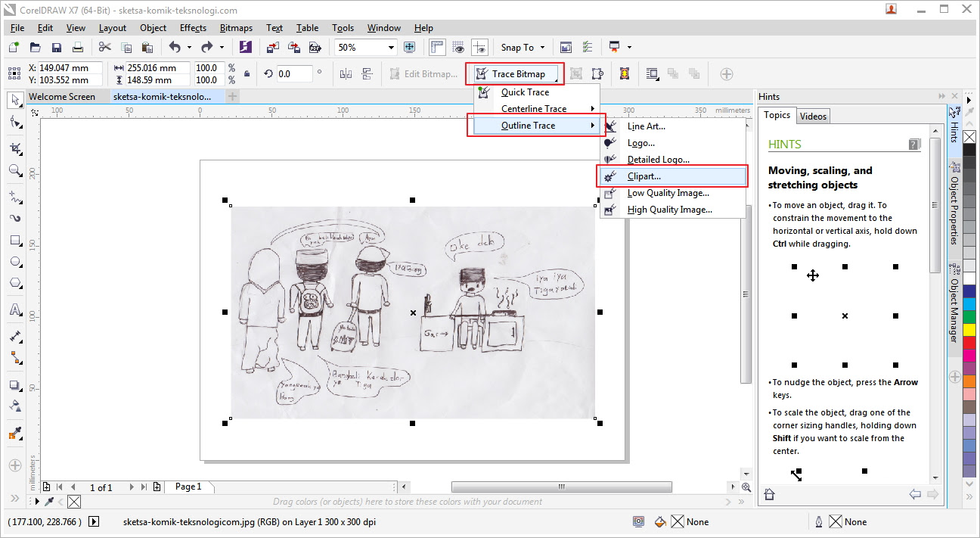Viewport: 980px width, 538px height.
Task: Expand the Snap To dropdown
Action: [542, 47]
